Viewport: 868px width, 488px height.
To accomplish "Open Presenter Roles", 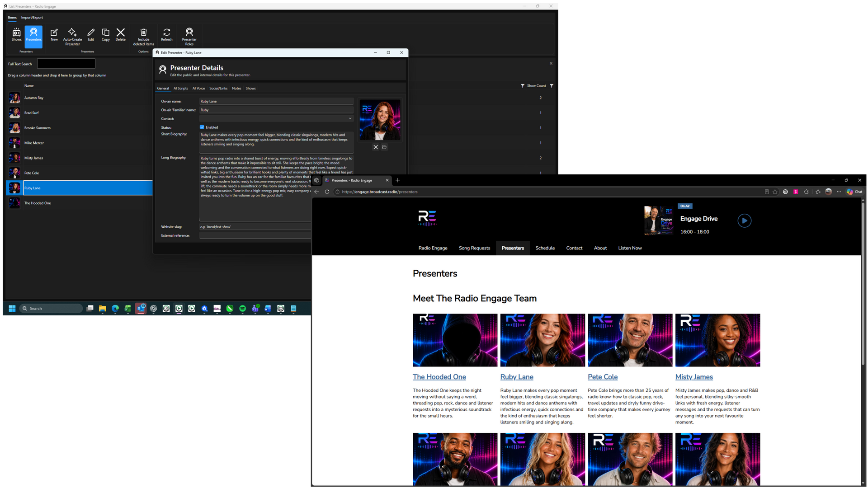I will (x=189, y=37).
